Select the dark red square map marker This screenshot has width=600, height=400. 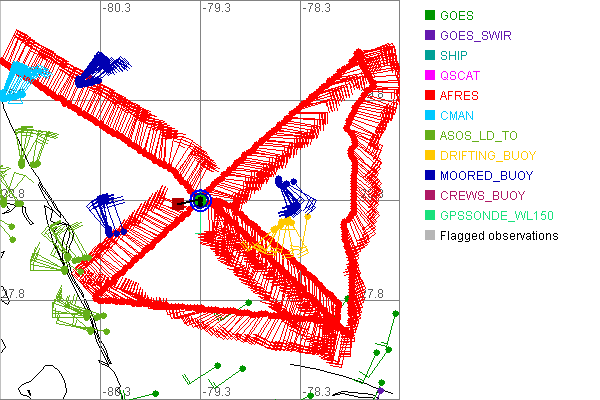coord(178,204)
